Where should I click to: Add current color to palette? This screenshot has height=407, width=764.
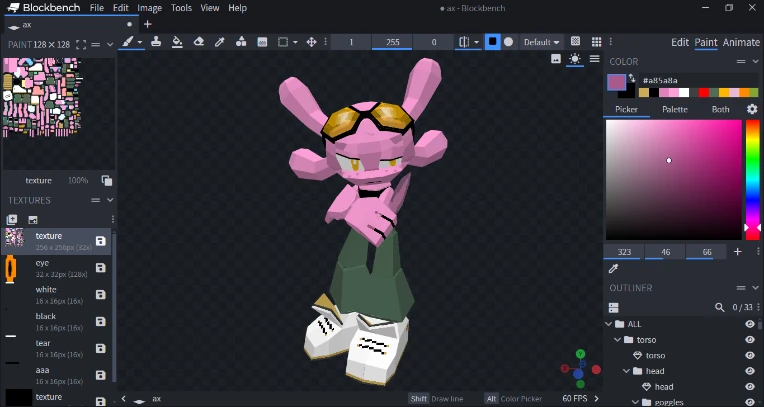click(737, 252)
